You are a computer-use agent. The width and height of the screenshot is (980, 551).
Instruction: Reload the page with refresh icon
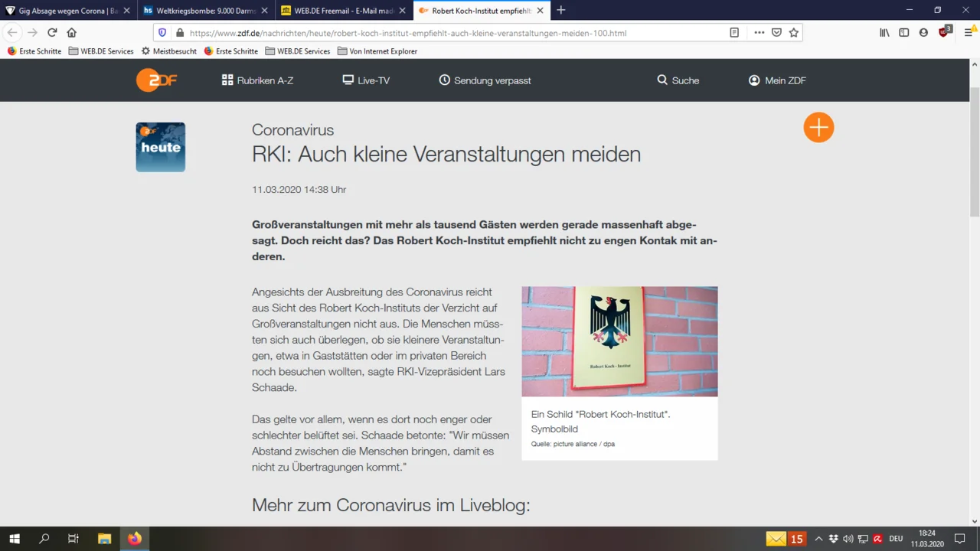point(52,33)
